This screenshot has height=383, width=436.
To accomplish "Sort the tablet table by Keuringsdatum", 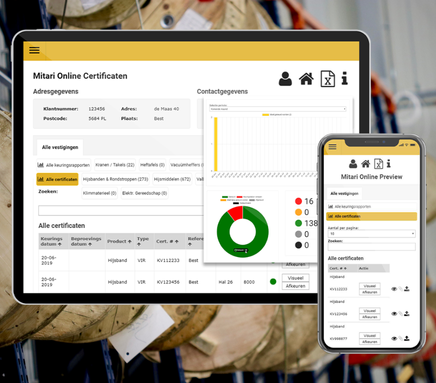I will pyautogui.click(x=52, y=241).
